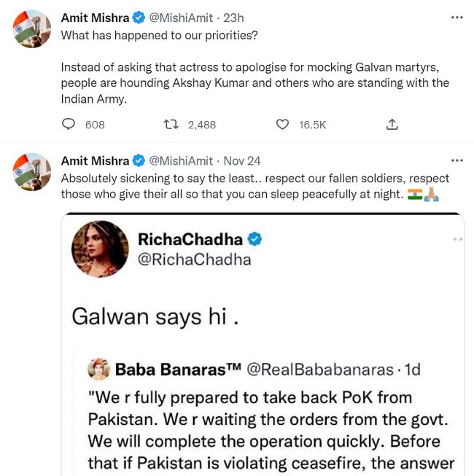Open Amit Mishra's avatar on first tweet
This screenshot has height=476, width=474.
32,29
